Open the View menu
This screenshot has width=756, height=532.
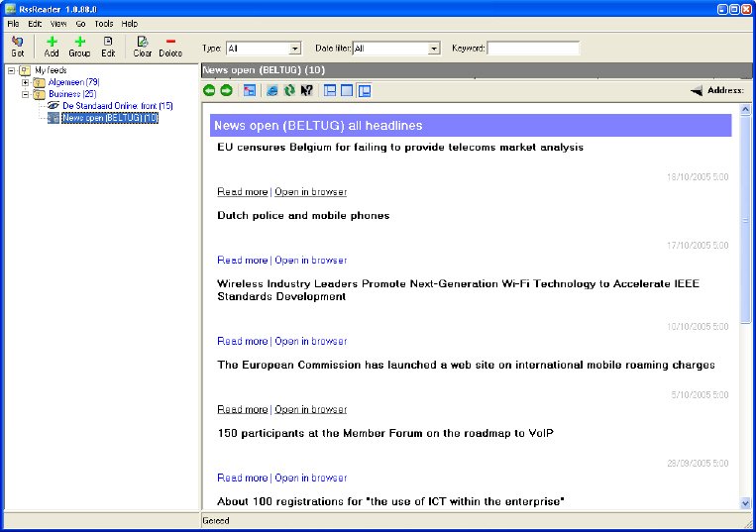pos(58,23)
